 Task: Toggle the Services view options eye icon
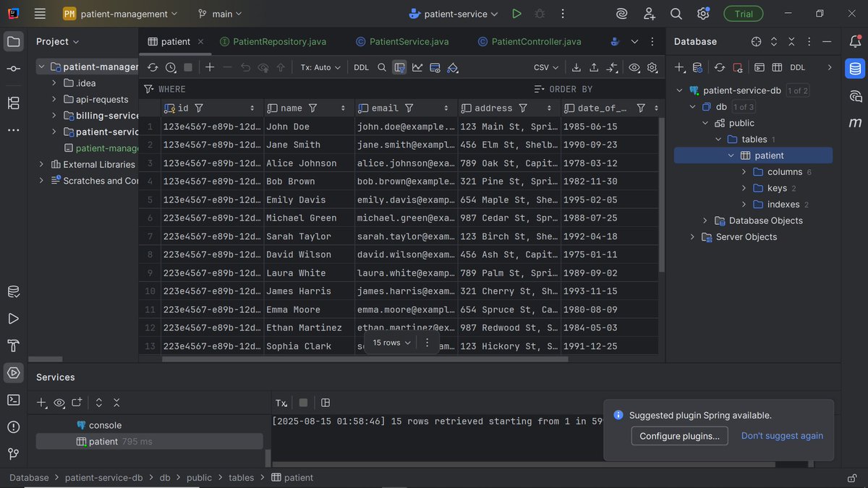(x=59, y=403)
